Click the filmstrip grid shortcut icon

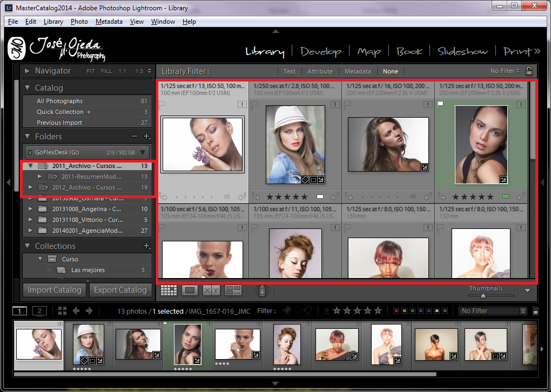pos(63,311)
